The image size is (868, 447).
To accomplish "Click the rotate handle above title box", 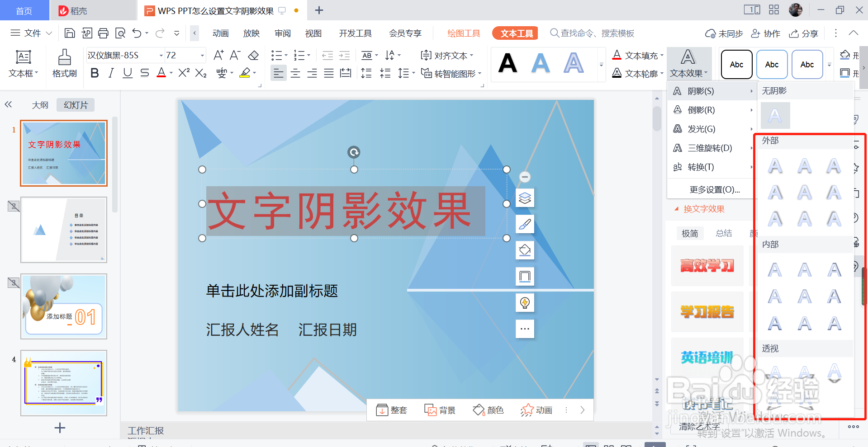I will [354, 152].
